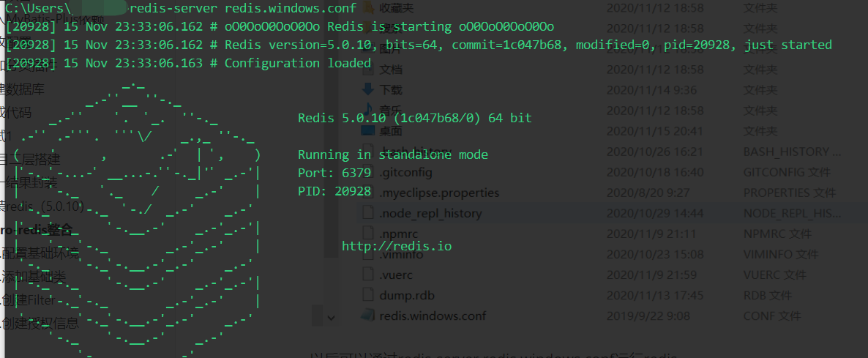The image size is (868, 358).
Task: Select the .myeclipse.properties file name
Action: (x=440, y=193)
